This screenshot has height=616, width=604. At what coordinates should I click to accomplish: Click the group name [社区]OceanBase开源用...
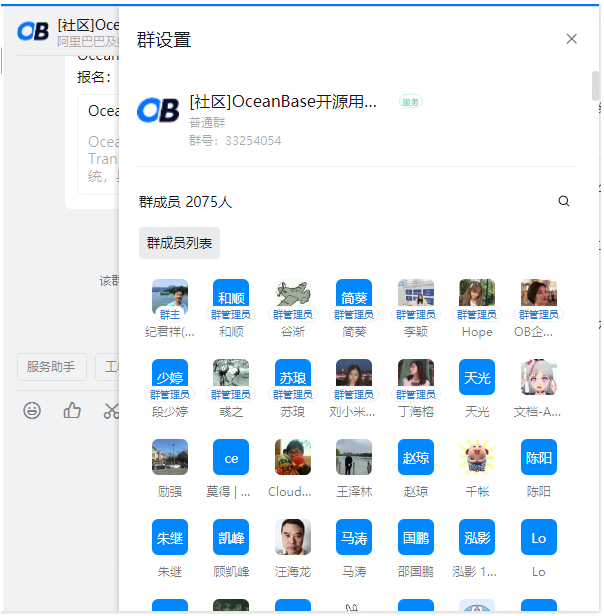point(283,102)
